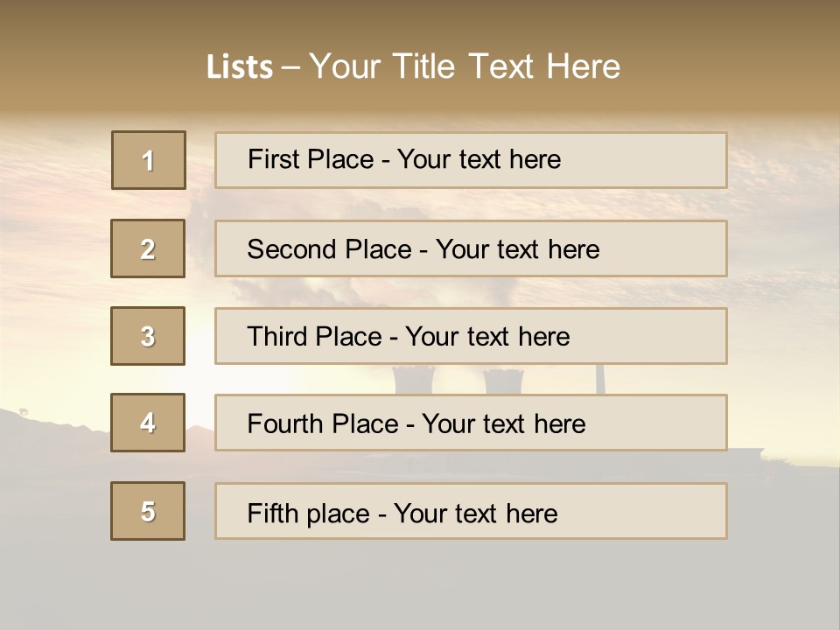Viewport: 840px width, 630px height.
Task: Click the number 5 box
Action: pos(148,511)
